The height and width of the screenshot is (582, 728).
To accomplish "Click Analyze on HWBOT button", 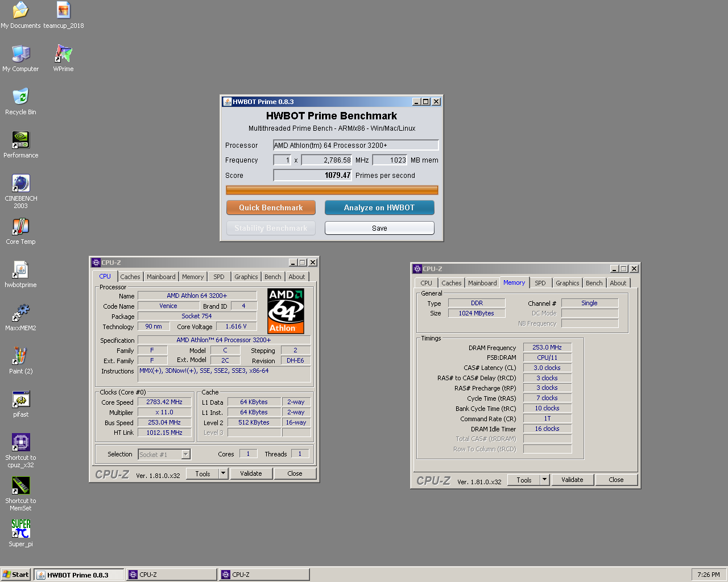I will click(x=379, y=207).
